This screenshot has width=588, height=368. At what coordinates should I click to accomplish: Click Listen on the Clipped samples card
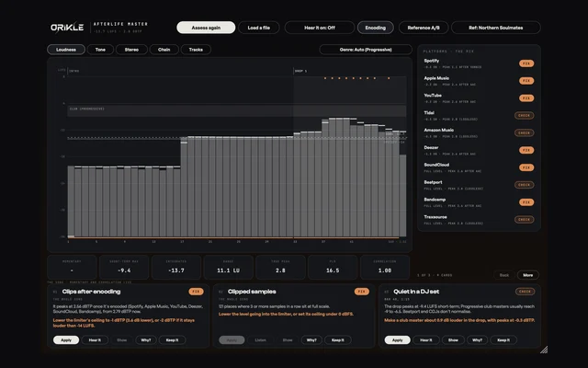(x=261, y=339)
